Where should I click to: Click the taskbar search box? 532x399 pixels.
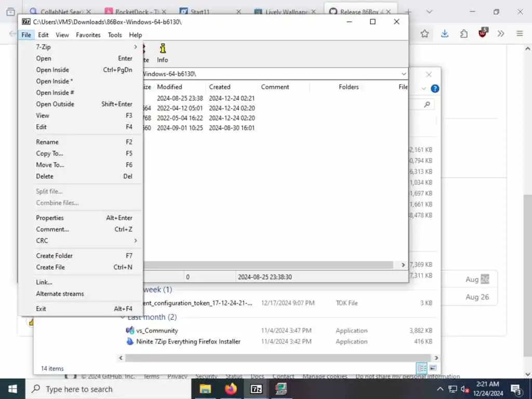pyautogui.click(x=109, y=389)
